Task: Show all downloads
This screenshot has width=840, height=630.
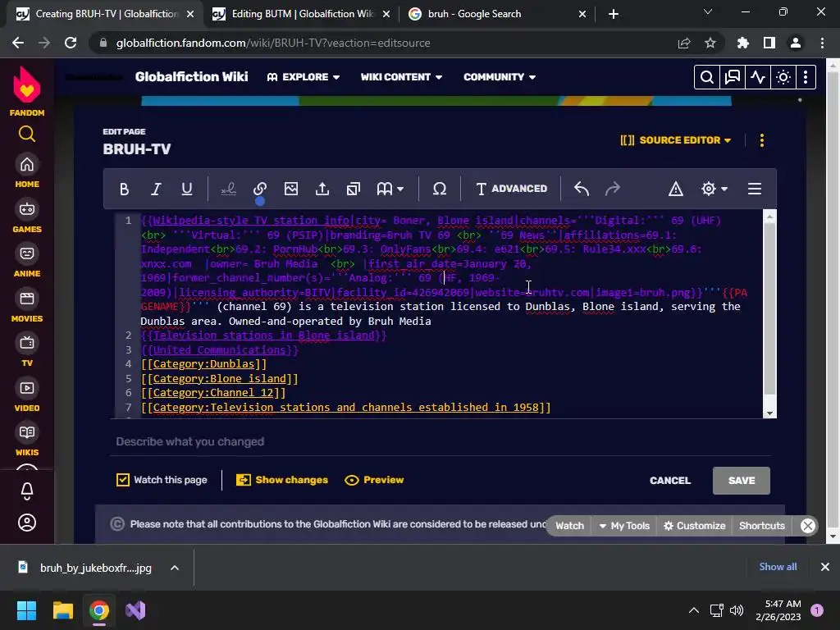Action: click(x=778, y=567)
